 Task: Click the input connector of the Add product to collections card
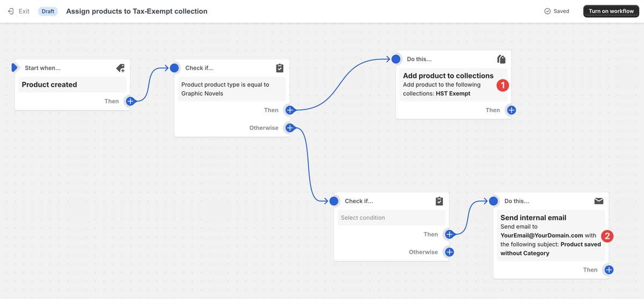[396, 59]
